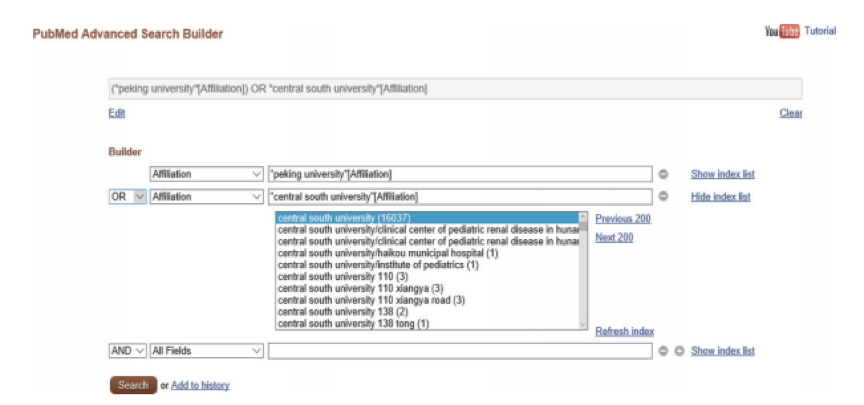Select "central south university/institute of pediatrics (1)"
Screen dimensions: 864x405
[378, 265]
